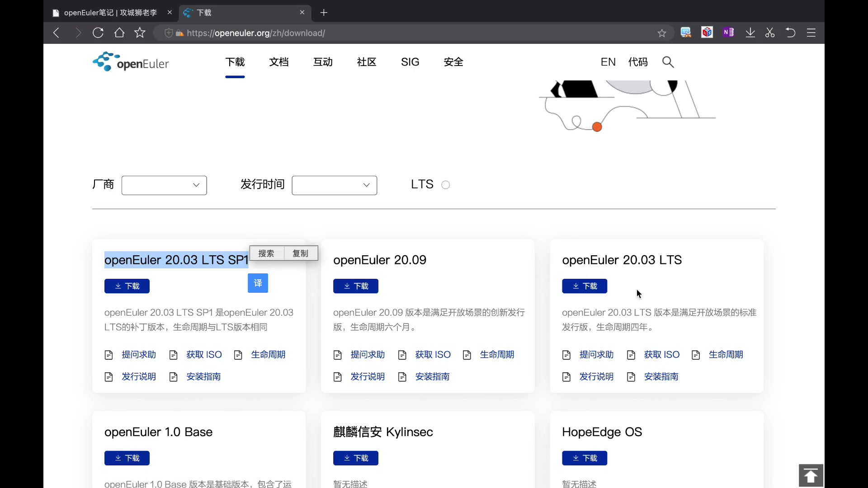Click the site permissions shield in address bar
Viewport: 868px width, 488px height.
pyautogui.click(x=169, y=33)
